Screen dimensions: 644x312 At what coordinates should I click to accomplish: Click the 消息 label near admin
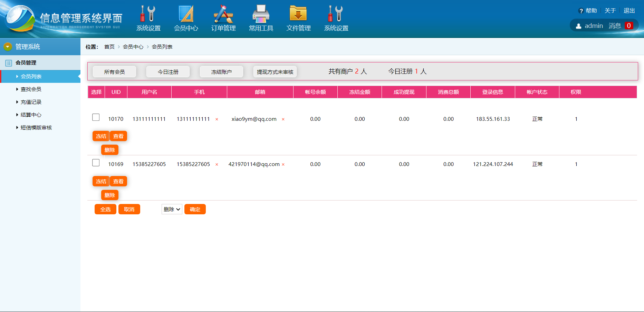[615, 26]
